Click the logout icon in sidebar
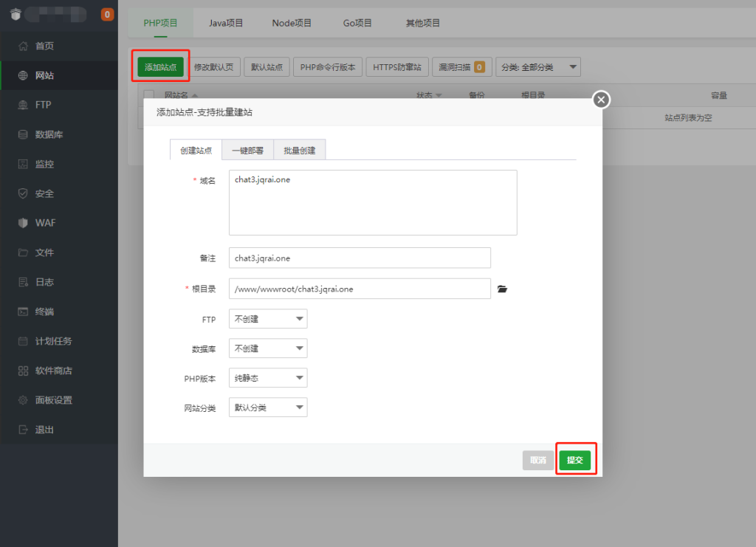 23,430
